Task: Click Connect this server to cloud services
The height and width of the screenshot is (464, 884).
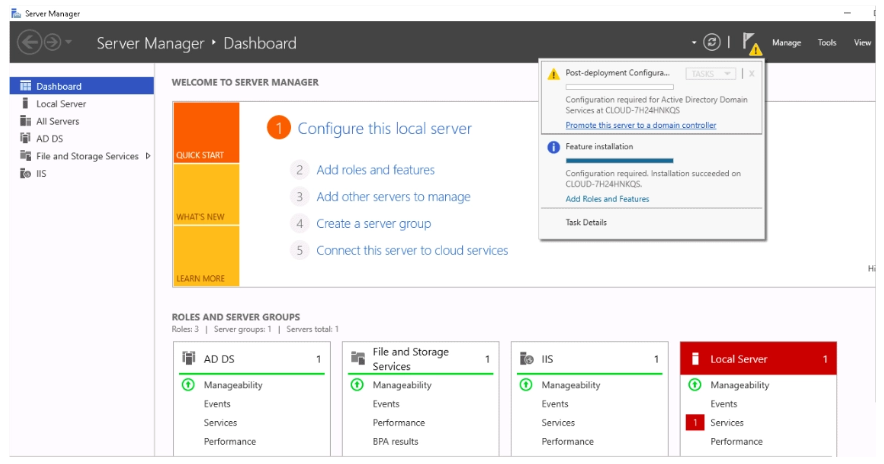Action: click(x=412, y=250)
